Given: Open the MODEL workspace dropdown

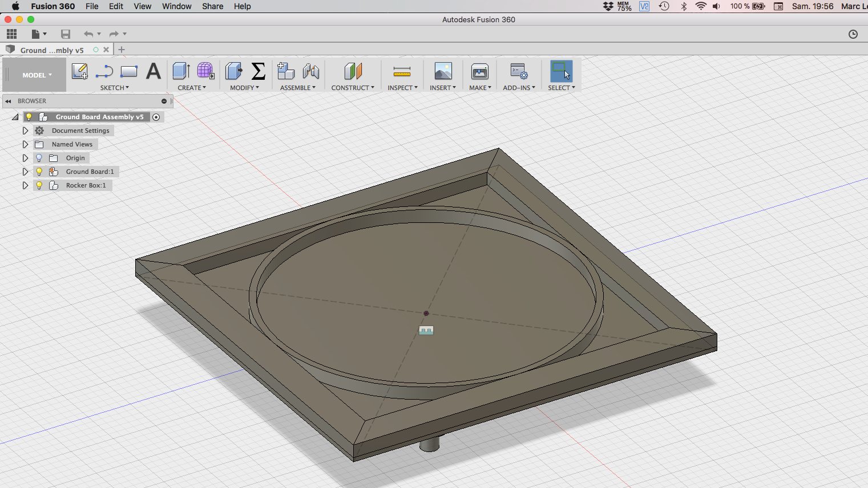Looking at the screenshot, I should (37, 75).
